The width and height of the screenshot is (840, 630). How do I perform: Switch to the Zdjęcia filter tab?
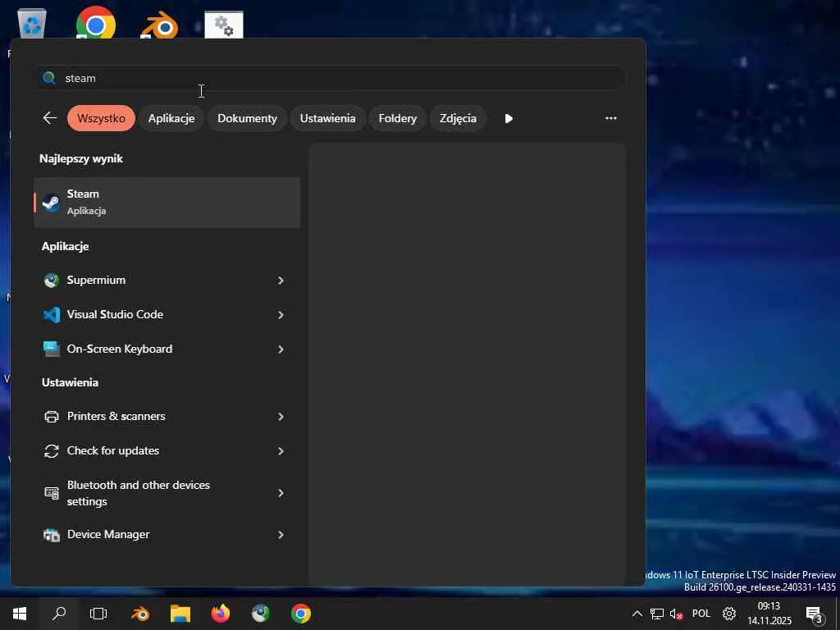(458, 118)
